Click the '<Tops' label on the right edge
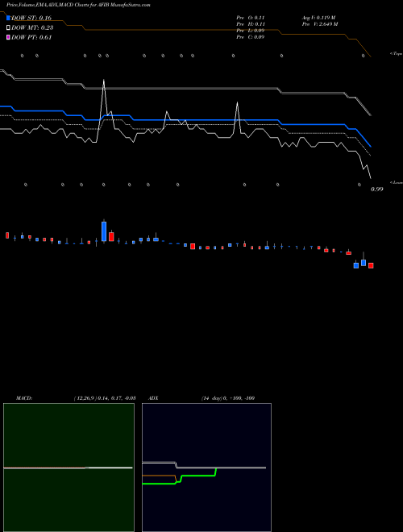Screen dimensions: 403x532 click(x=396, y=54)
